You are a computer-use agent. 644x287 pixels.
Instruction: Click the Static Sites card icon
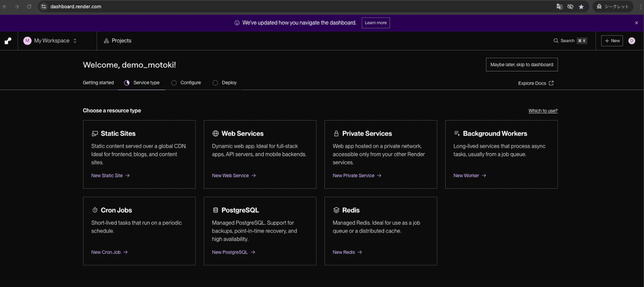tap(95, 133)
